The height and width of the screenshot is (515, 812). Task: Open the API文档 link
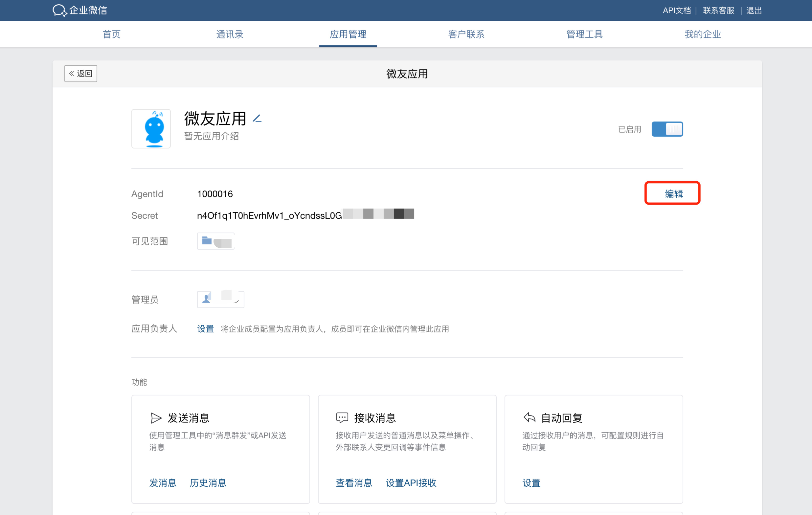(x=676, y=11)
